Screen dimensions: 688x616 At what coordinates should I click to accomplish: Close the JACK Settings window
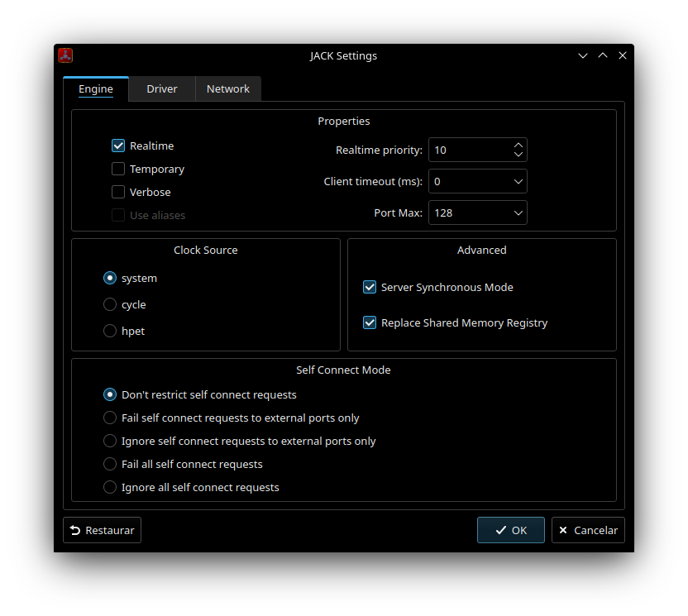tap(623, 55)
